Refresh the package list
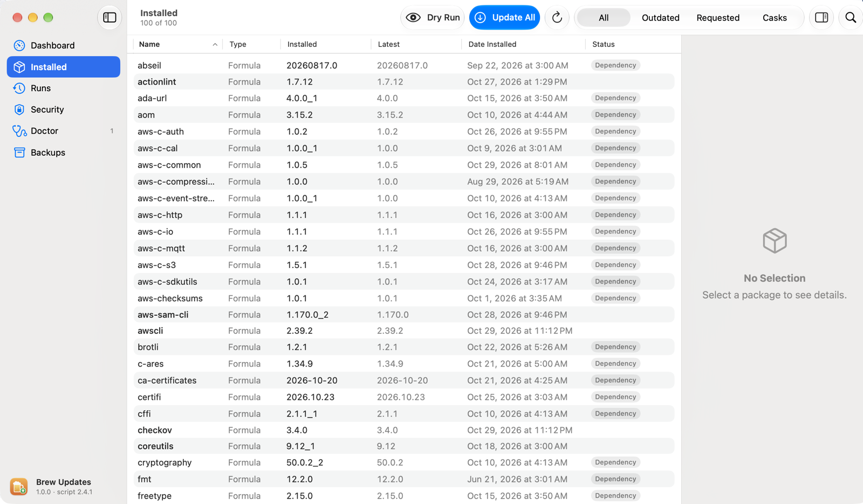The image size is (863, 504). pos(557,18)
